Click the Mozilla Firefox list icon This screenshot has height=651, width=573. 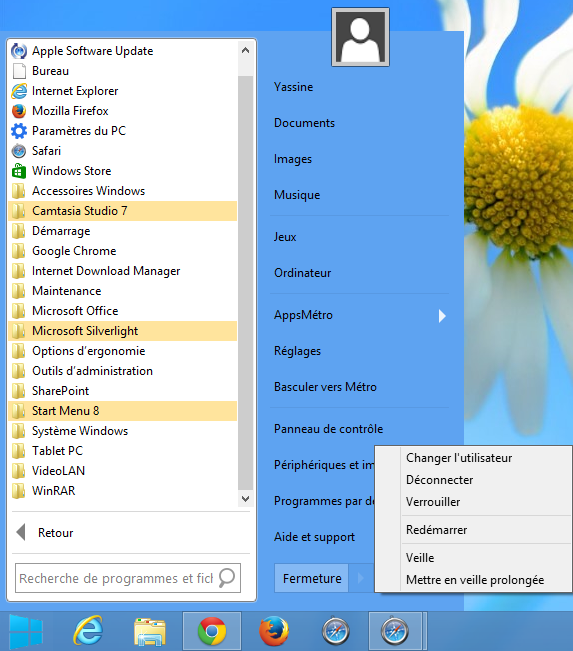19,111
